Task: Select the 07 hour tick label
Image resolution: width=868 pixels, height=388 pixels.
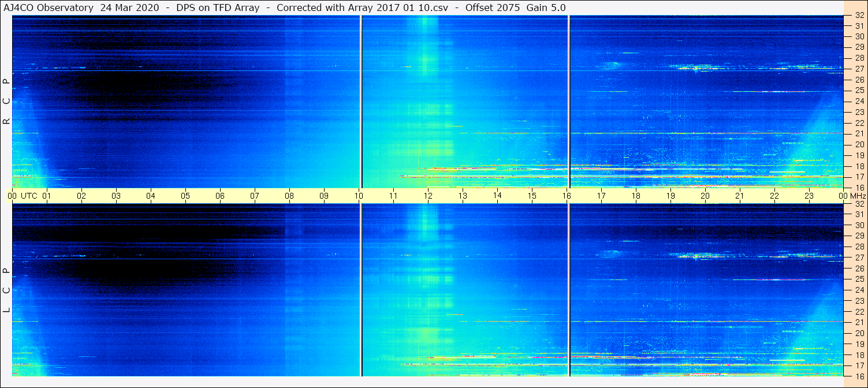Action: coord(255,196)
